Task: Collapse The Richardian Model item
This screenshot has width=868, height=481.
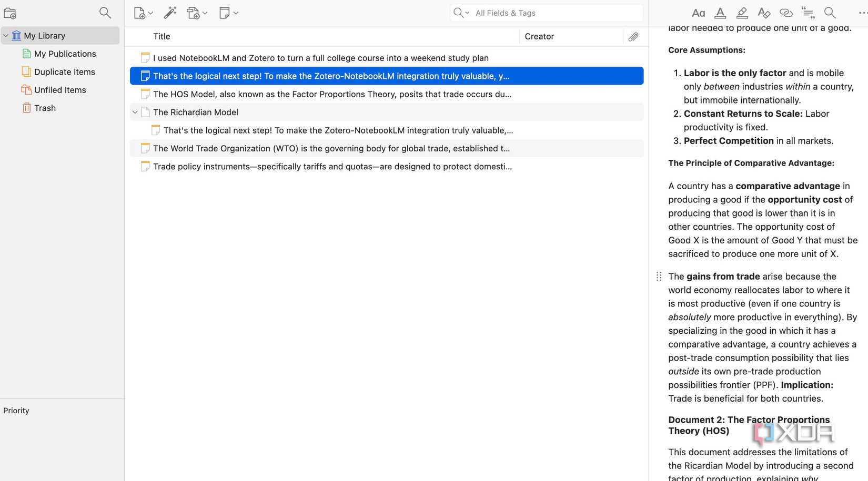Action: tap(135, 112)
